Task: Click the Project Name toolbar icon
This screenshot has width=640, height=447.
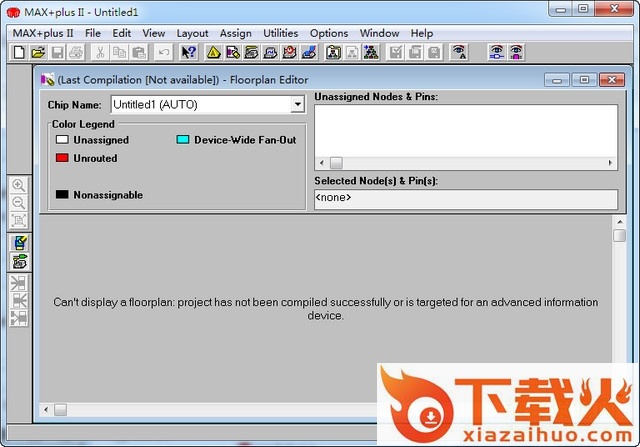Action: tap(333, 52)
